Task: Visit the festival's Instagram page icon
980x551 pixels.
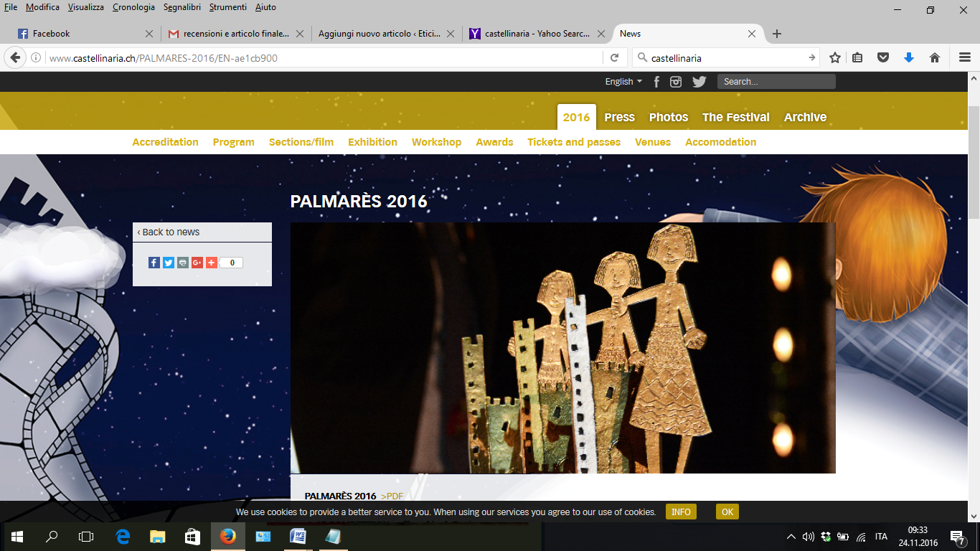Action: click(676, 82)
